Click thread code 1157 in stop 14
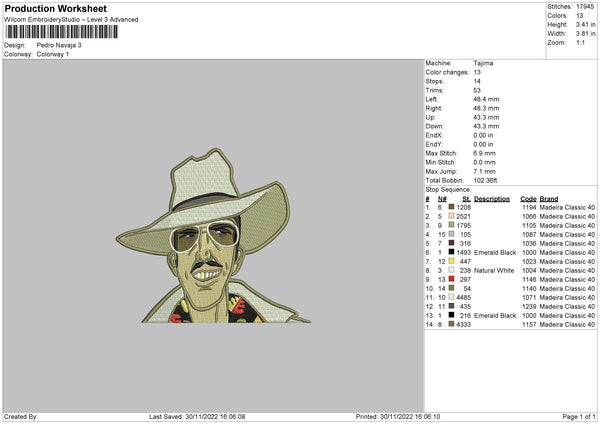This screenshot has height=424, width=600. [529, 325]
